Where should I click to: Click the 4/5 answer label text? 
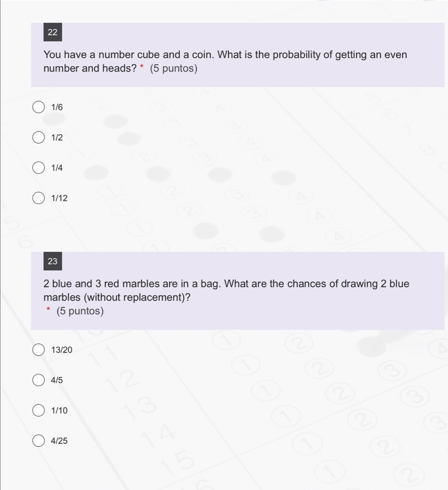pyautogui.click(x=57, y=381)
